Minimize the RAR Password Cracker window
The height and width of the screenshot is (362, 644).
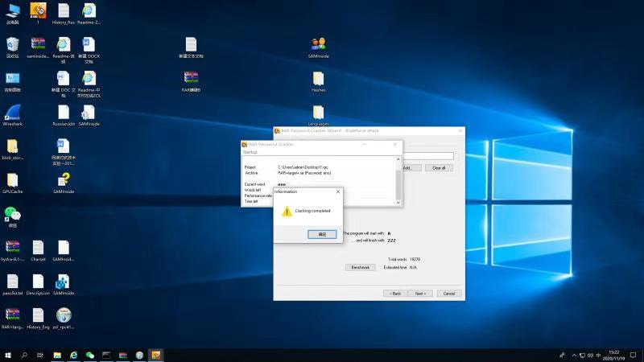[x=365, y=145]
